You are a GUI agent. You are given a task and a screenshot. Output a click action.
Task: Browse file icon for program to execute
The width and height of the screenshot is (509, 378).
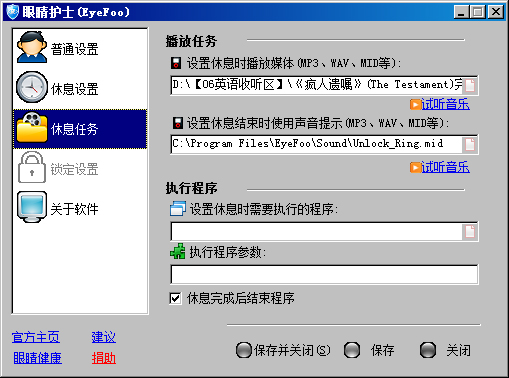470,231
